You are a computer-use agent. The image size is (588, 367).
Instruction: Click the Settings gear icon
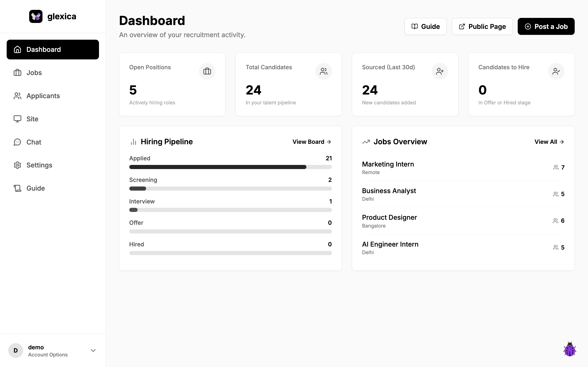[17, 165]
